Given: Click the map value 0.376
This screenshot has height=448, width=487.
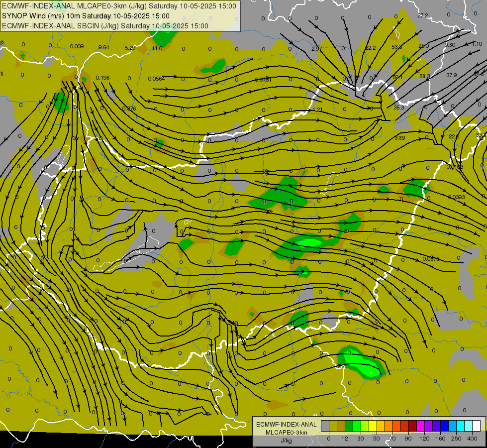Looking at the screenshot, I should click(129, 109).
